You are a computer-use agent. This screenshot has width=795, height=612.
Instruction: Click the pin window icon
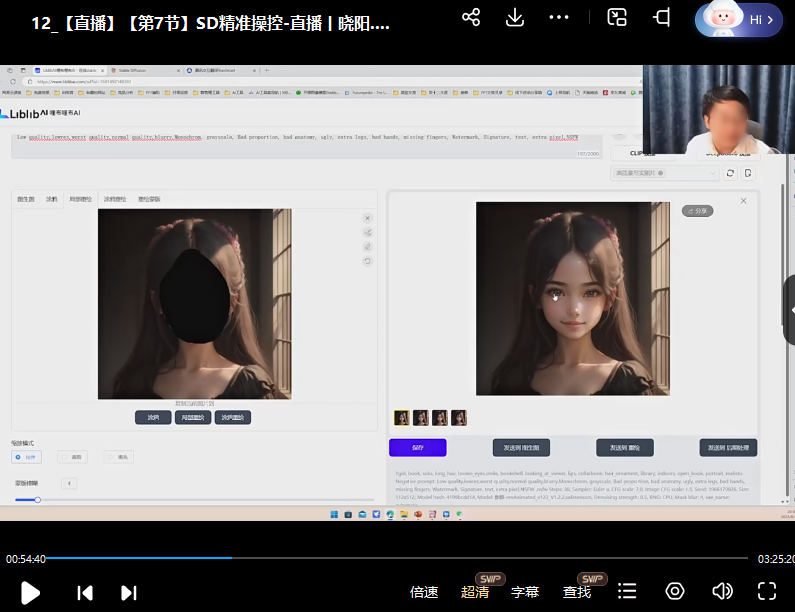(662, 17)
